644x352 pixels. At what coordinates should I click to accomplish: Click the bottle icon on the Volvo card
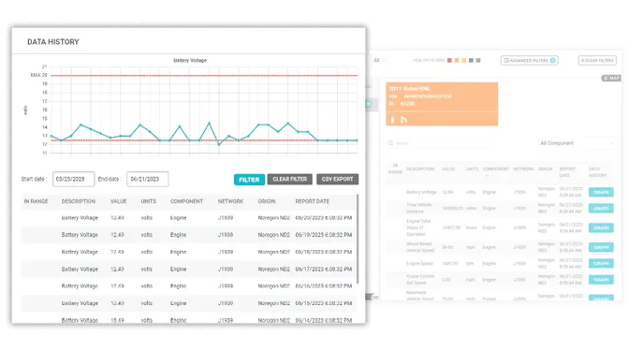(x=392, y=120)
